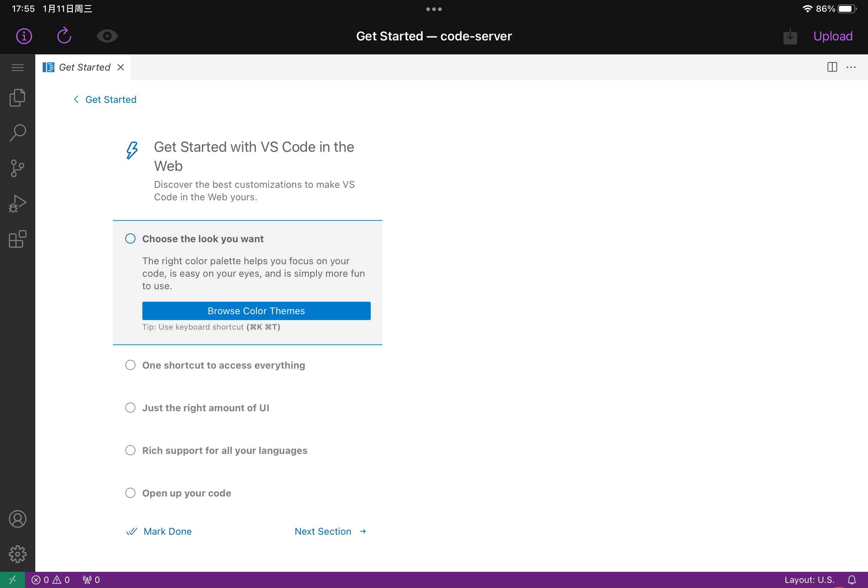
Task: Expand Rich support for all your languages
Action: [225, 451]
